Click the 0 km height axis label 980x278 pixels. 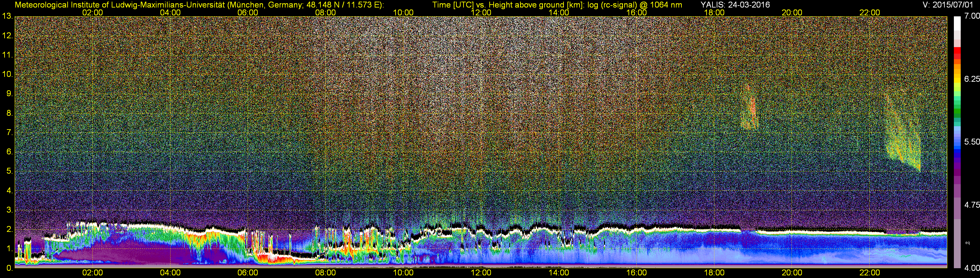9,268
